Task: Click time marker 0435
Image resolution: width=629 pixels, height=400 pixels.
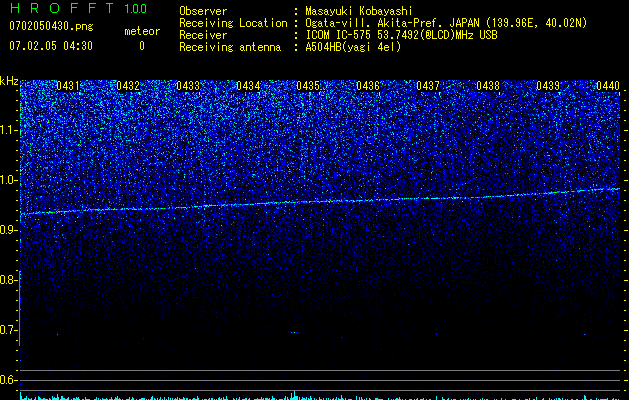Action: [308, 86]
